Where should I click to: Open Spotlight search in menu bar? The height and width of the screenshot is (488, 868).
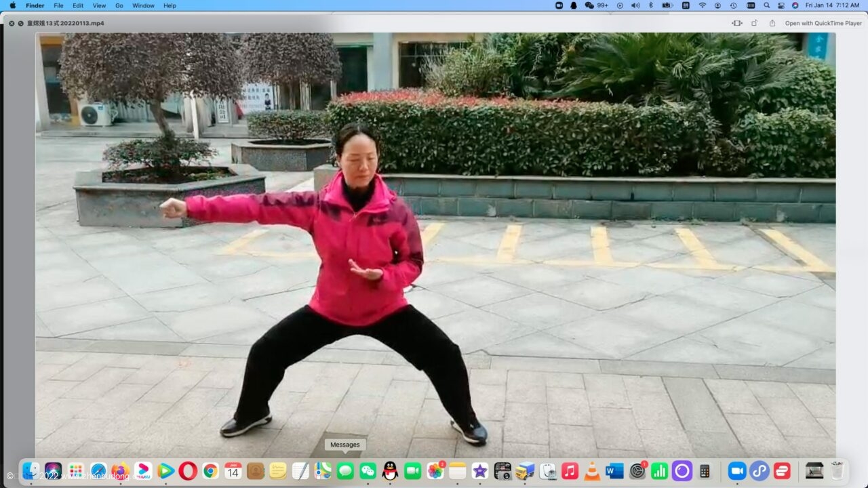pos(766,5)
